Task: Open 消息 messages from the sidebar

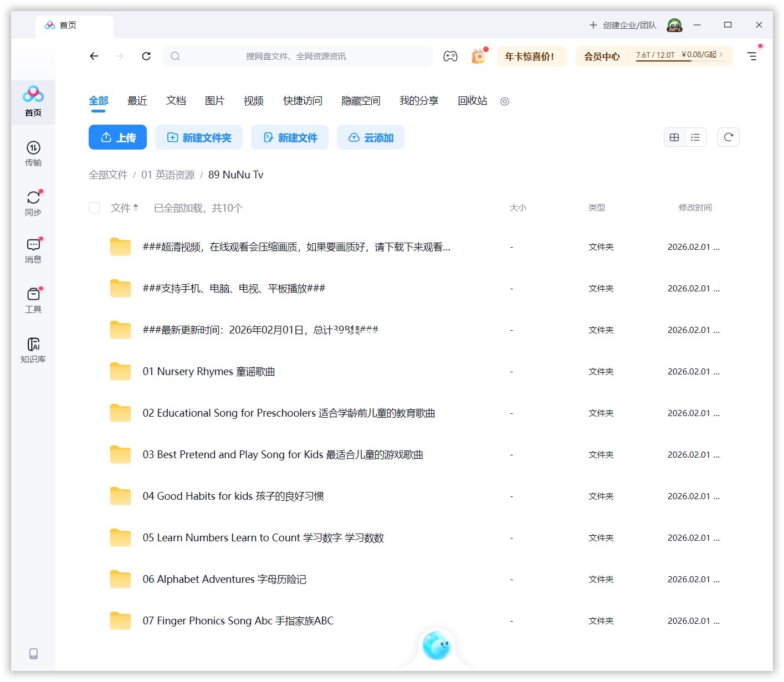Action: (33, 251)
